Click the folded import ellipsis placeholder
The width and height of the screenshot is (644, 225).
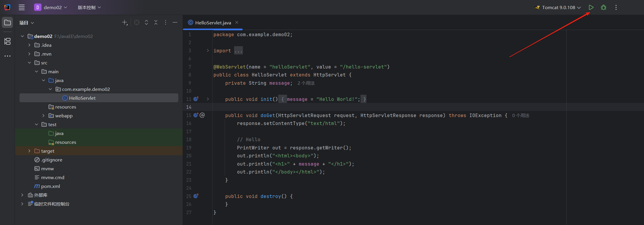(238, 51)
